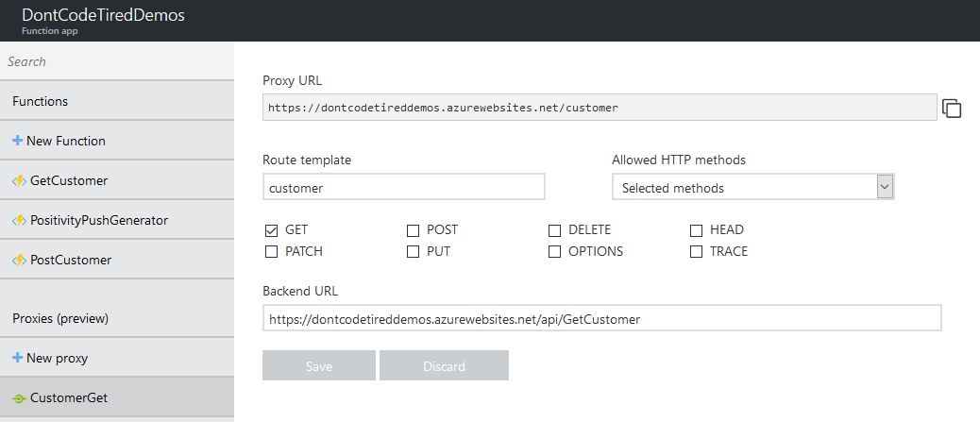
Task: Click the plus icon beside New proxy
Action: pos(18,358)
